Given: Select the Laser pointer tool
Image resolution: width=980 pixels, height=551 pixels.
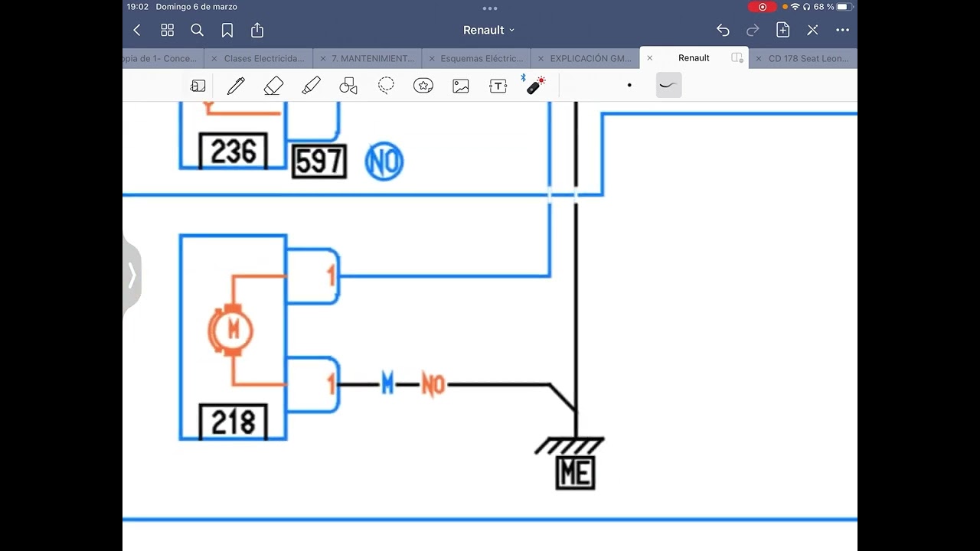Looking at the screenshot, I should 535,85.
